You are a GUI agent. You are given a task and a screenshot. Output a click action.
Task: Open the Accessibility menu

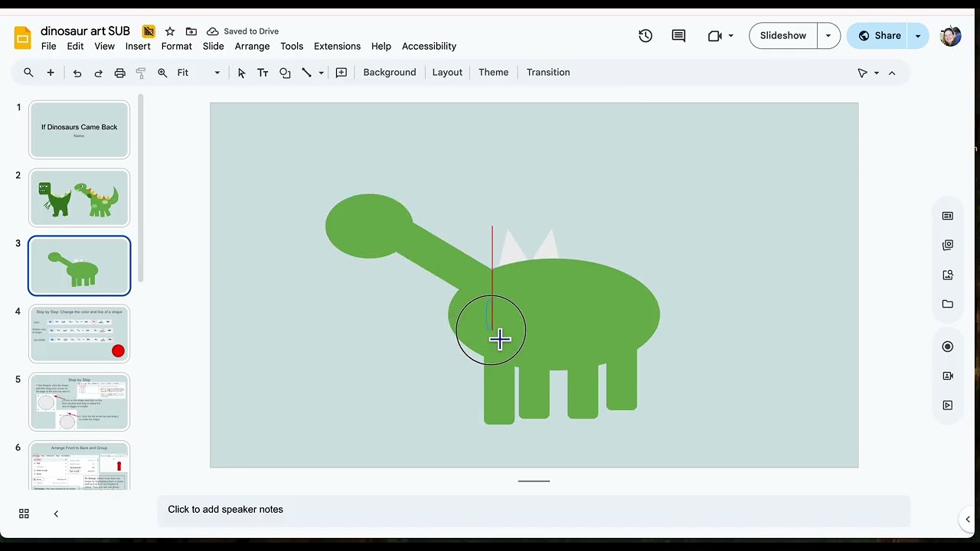(429, 46)
